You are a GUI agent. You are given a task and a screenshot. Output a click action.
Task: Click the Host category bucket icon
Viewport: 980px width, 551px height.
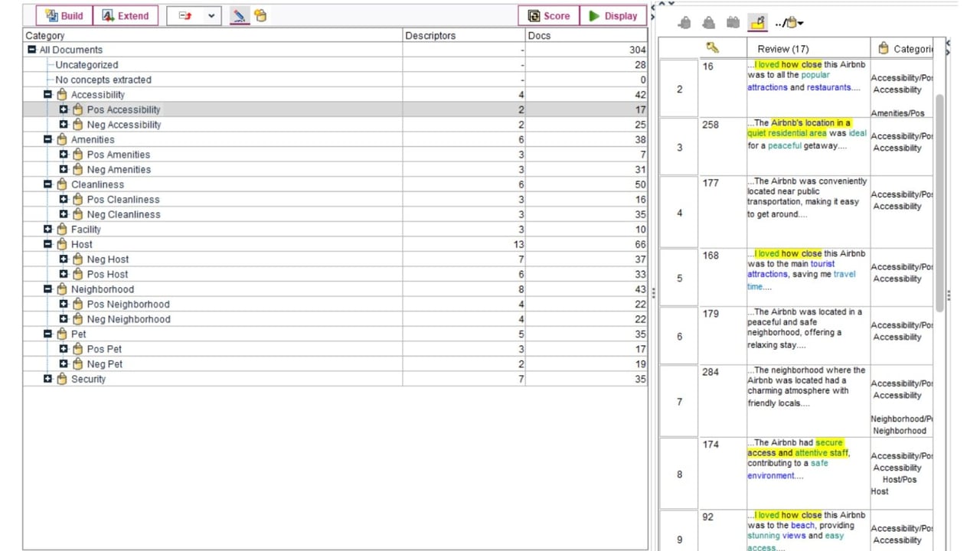(61, 244)
